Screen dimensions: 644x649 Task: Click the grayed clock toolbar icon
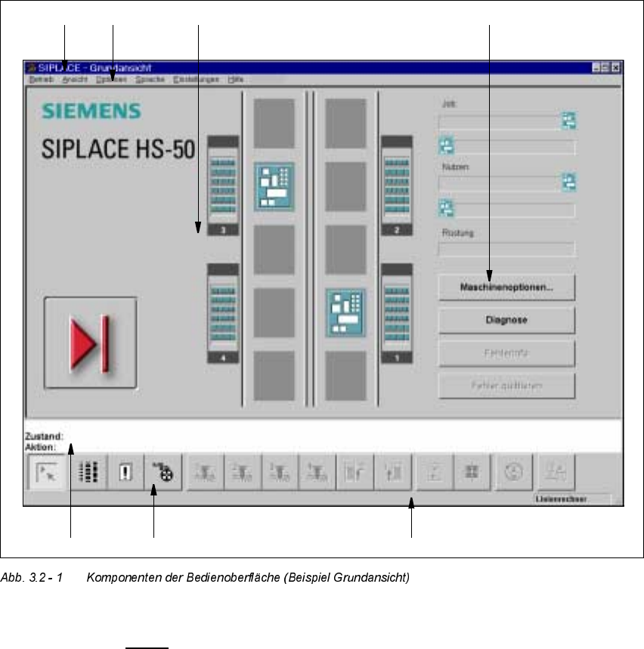(x=514, y=472)
